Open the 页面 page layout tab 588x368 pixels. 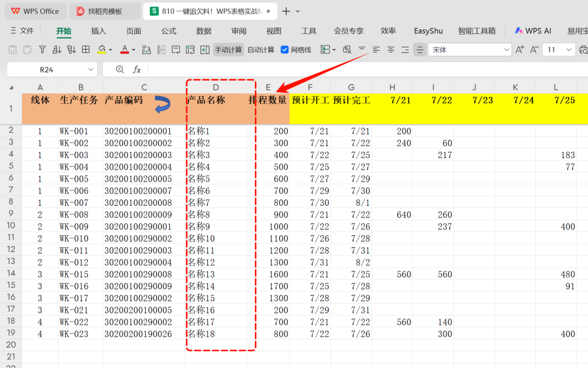(133, 31)
